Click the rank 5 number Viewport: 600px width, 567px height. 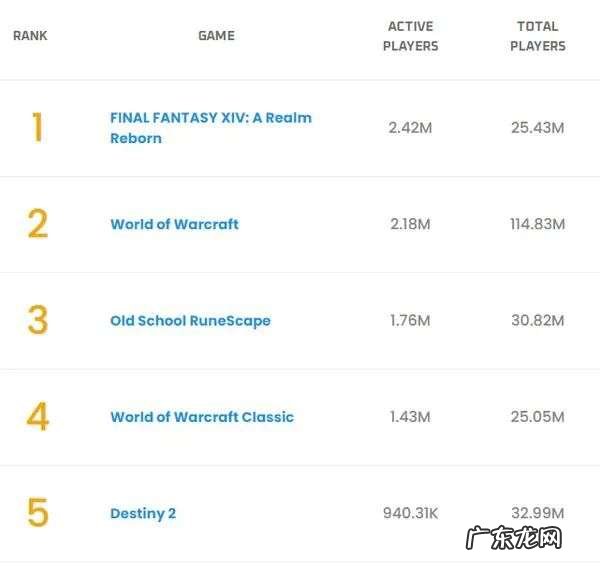(x=37, y=514)
